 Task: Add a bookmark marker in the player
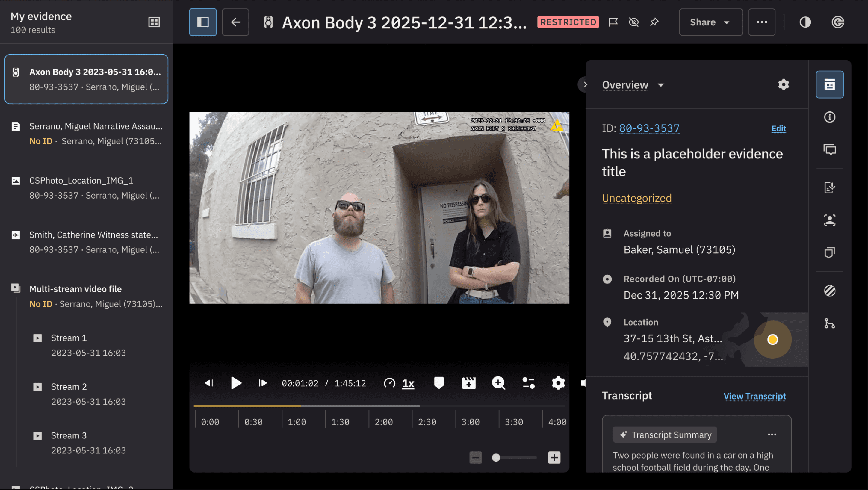pyautogui.click(x=439, y=383)
